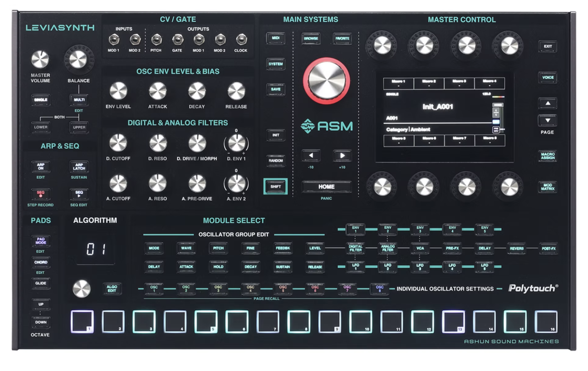
Task: Toggle the ARP ON button
Action: pyautogui.click(x=40, y=167)
